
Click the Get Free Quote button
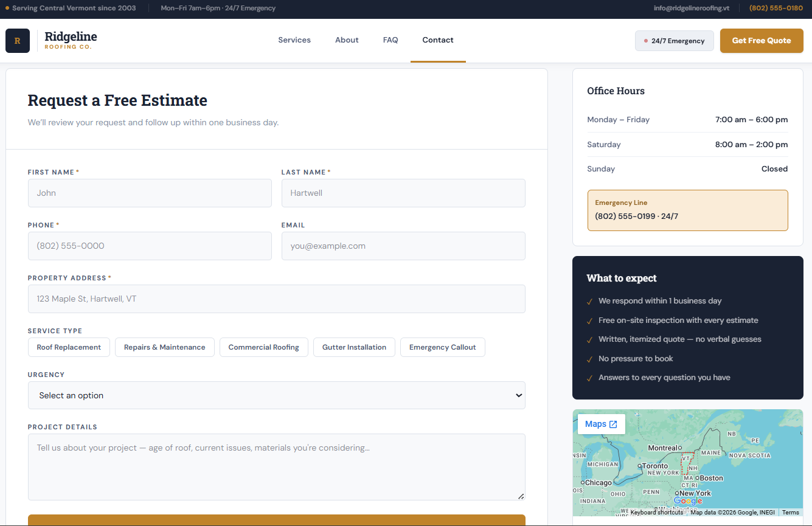point(762,41)
